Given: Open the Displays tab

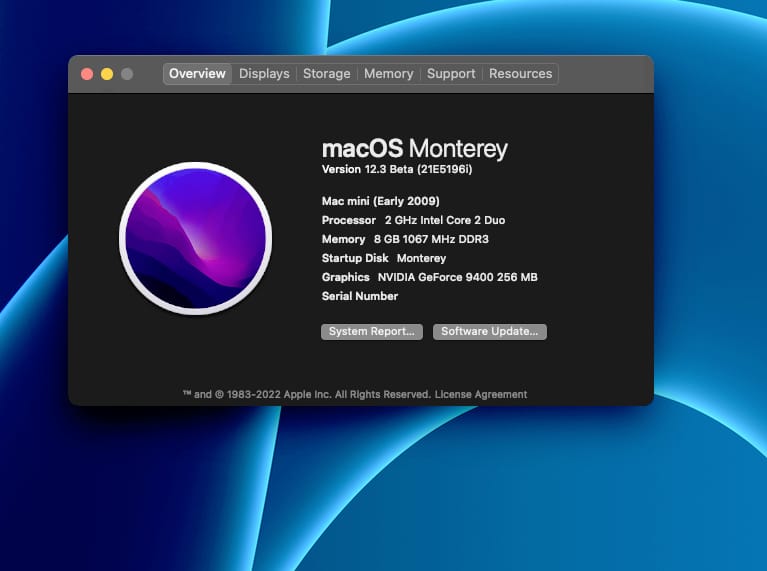Looking at the screenshot, I should (x=264, y=74).
